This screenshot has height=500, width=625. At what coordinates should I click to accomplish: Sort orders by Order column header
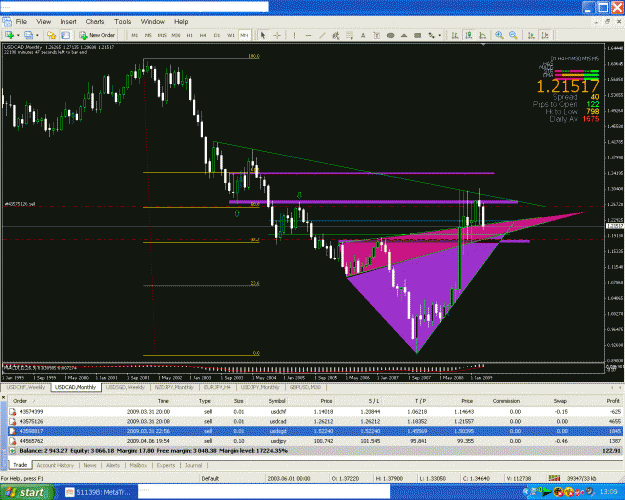click(20, 401)
